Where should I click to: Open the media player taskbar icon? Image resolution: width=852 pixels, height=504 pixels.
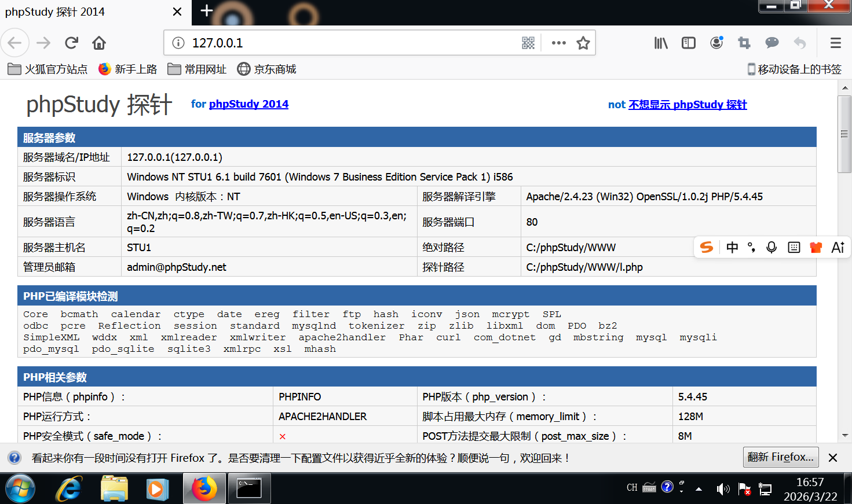coord(156,489)
